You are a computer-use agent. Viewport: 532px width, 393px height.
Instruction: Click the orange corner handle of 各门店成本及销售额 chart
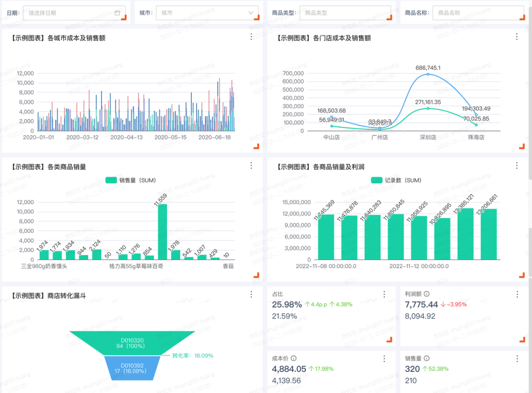click(x=522, y=146)
